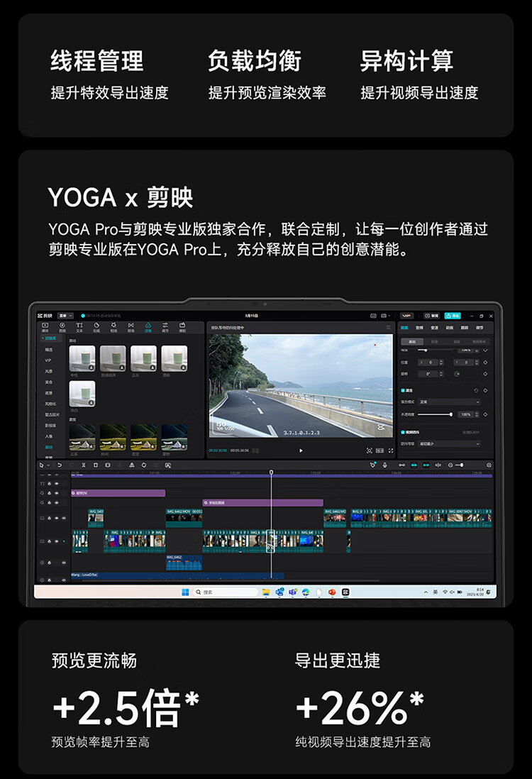Click the keyboard shortcuts icon in title bar
This screenshot has height=779, width=532.
coord(374,316)
